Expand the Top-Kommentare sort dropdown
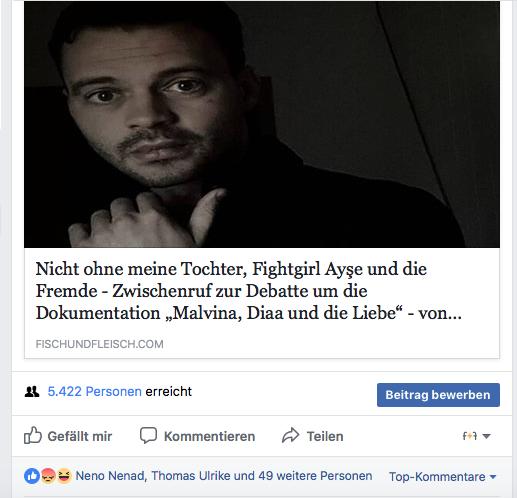 click(x=443, y=477)
